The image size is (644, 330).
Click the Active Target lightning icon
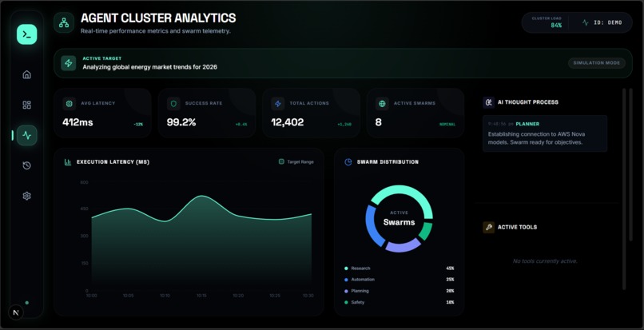coord(69,63)
